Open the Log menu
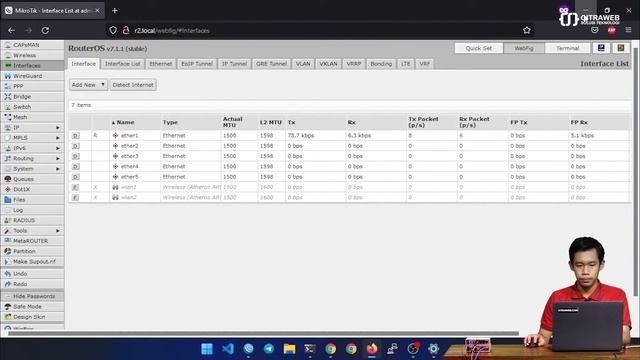Screen dimensions: 640x360 point(32,210)
